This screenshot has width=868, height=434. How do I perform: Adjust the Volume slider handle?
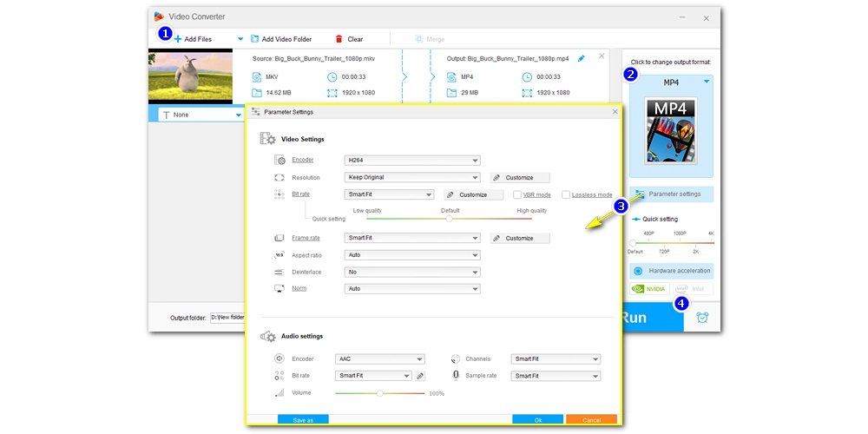pyautogui.click(x=379, y=393)
